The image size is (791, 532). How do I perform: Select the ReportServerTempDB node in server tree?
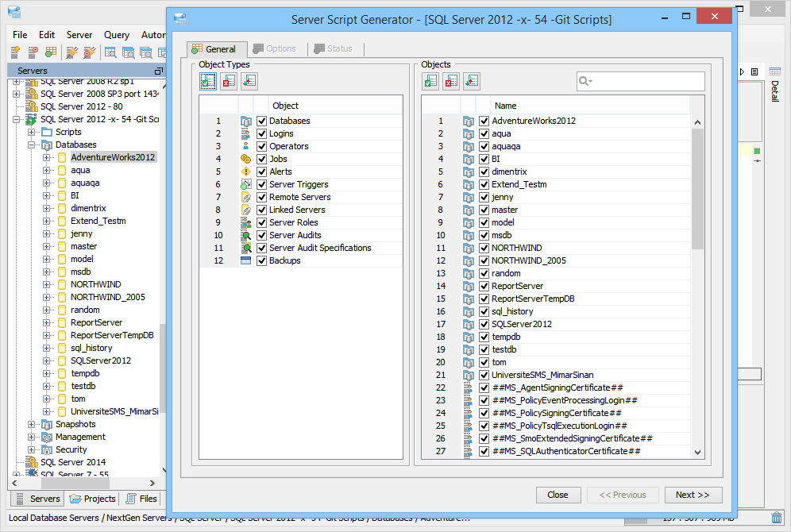coord(112,335)
